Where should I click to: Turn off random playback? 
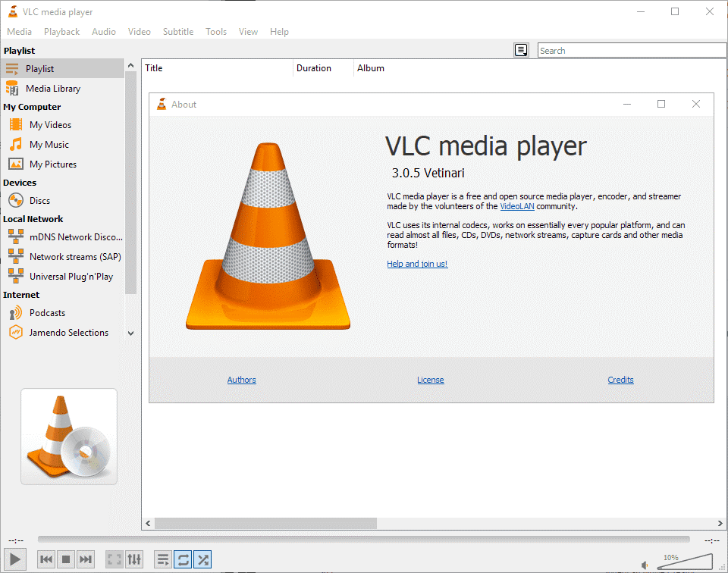[x=202, y=559]
